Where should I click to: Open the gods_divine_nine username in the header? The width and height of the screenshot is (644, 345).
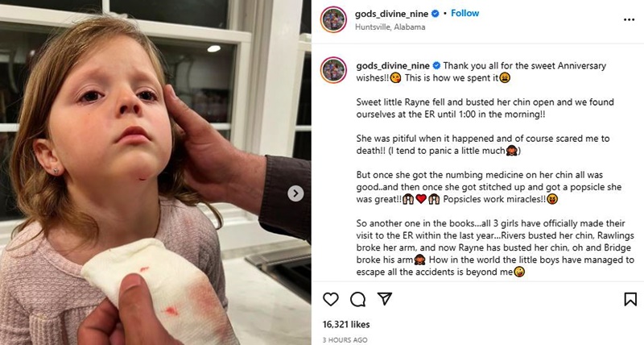coord(392,14)
